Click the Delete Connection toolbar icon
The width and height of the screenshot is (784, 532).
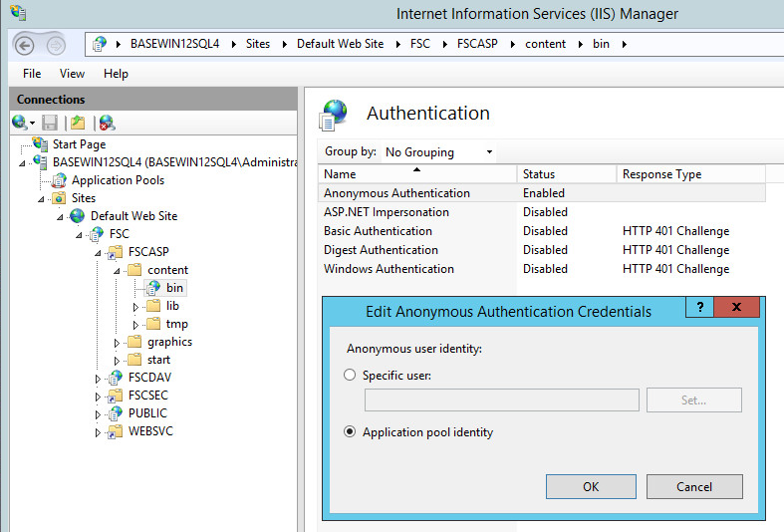click(107, 123)
